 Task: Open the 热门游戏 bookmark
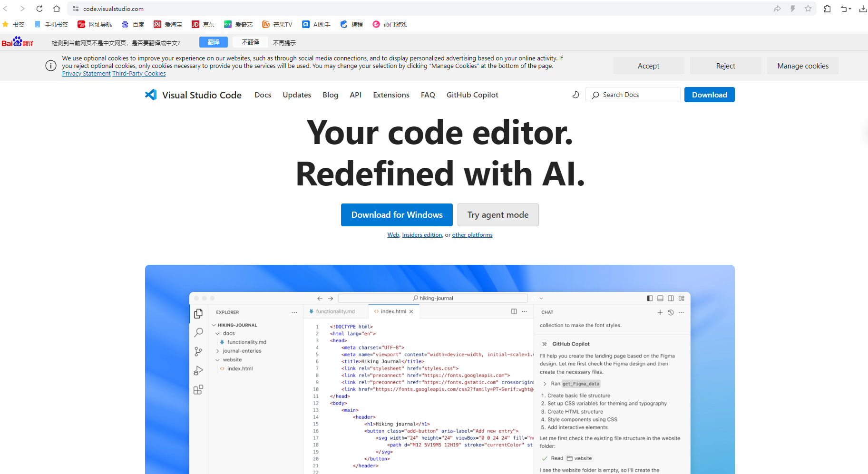[390, 24]
